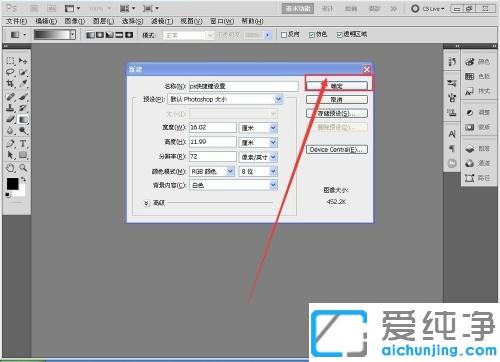Toggle the Dither (仿色) checkbox
This screenshot has width=500, height=362.
pos(312,35)
